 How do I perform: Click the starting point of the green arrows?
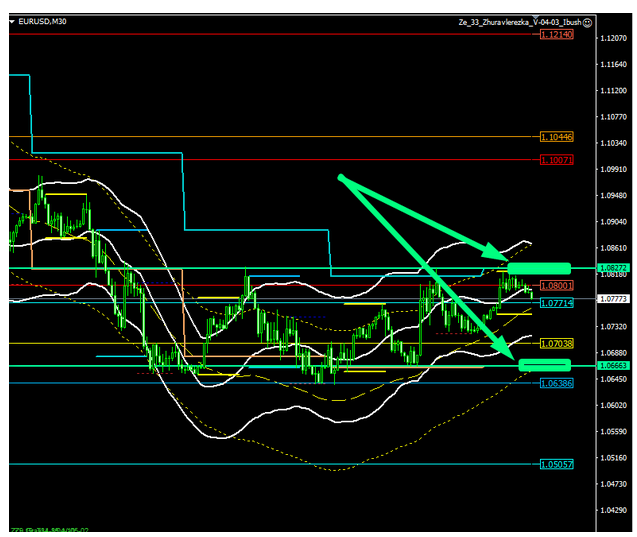[341, 178]
